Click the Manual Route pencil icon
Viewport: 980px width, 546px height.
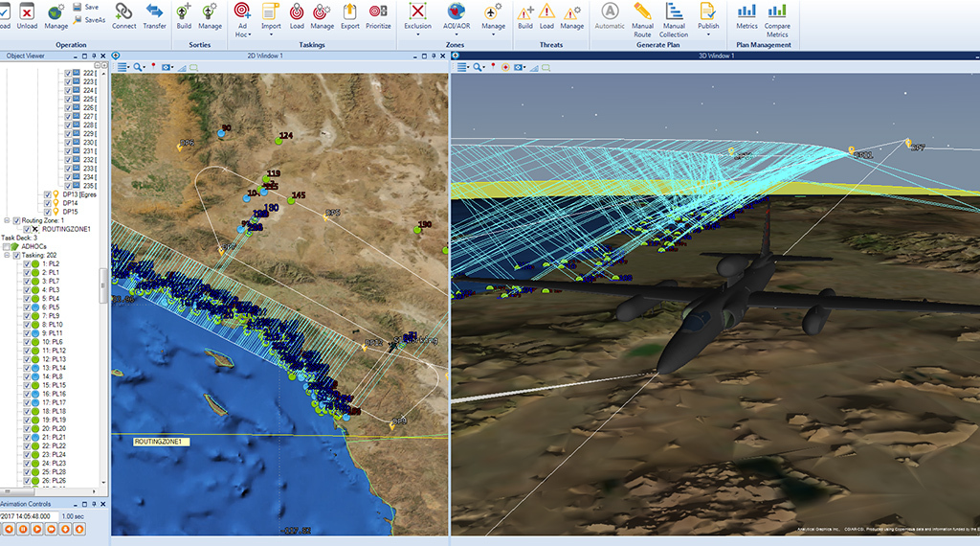tap(642, 13)
